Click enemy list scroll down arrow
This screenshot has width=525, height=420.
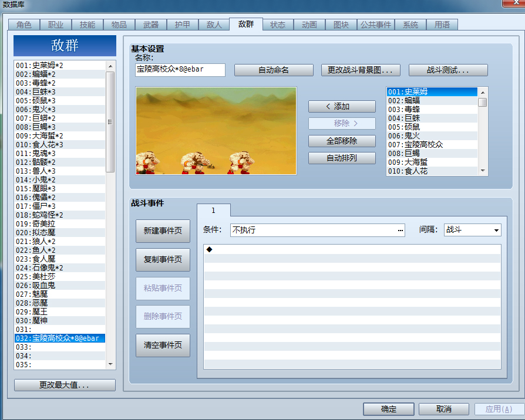click(483, 171)
